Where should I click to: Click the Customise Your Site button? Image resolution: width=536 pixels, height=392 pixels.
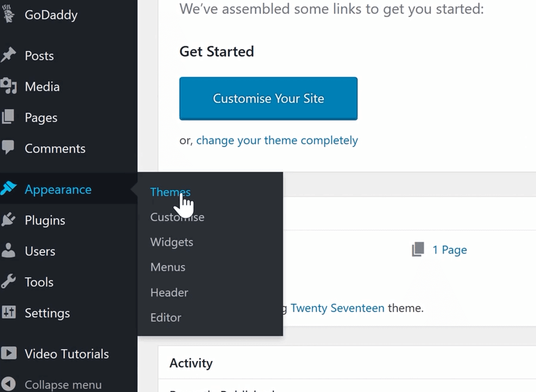pos(269,99)
